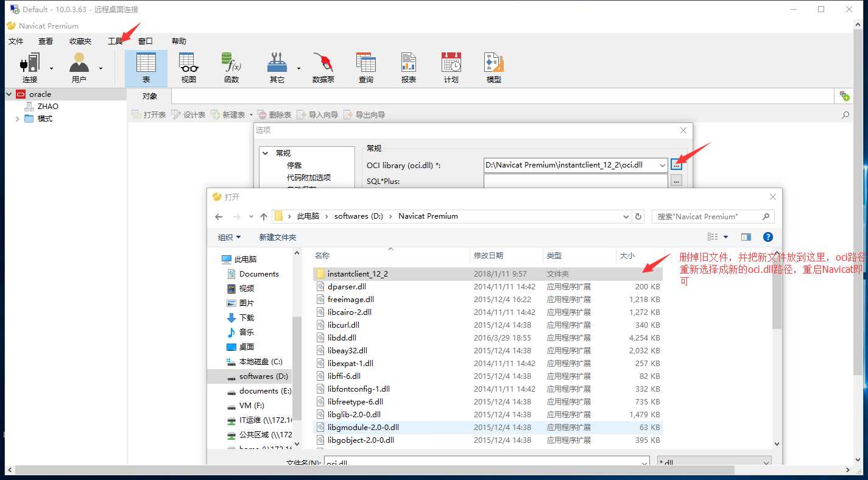Open the 报表 report view
Image resolution: width=868 pixels, height=480 pixels.
(409, 68)
